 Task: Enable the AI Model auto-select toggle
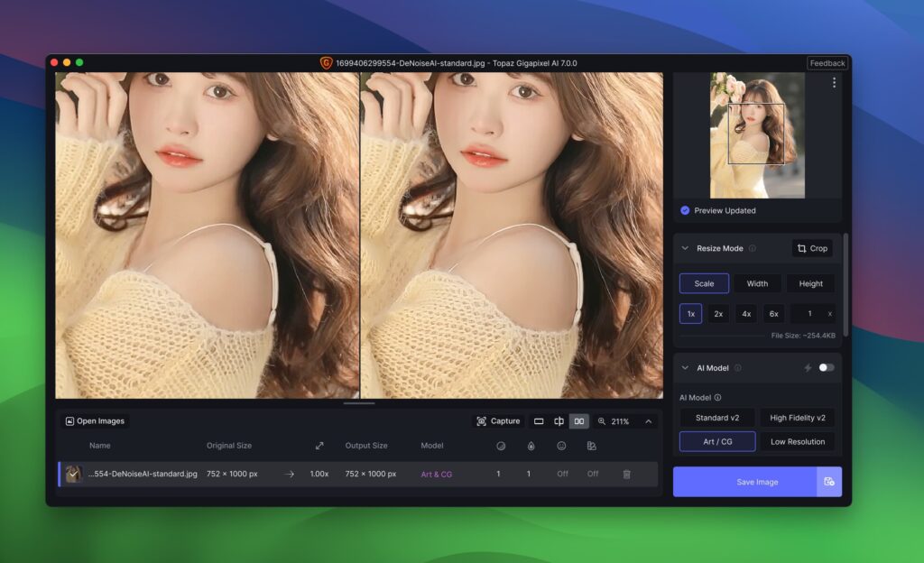(x=827, y=367)
